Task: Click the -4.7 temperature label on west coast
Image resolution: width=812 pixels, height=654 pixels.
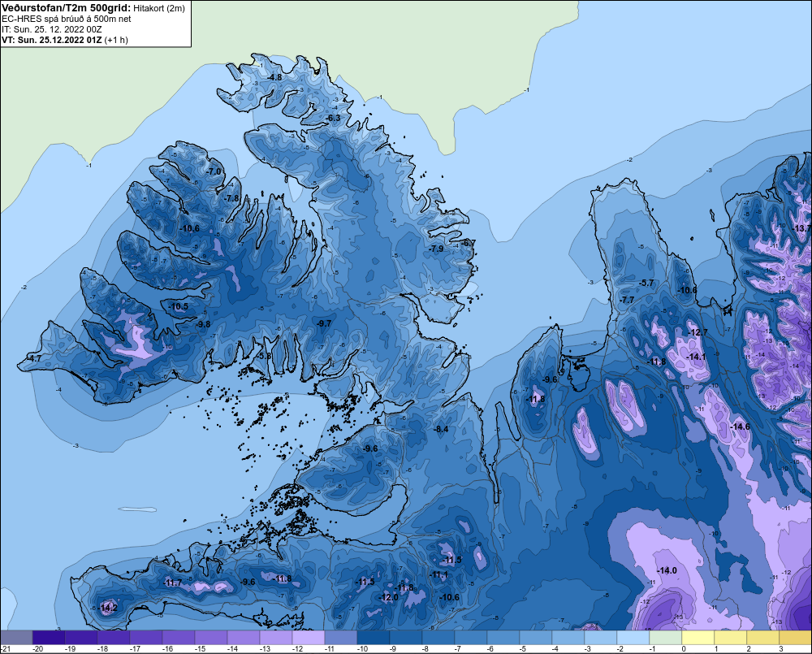Action: coord(33,358)
